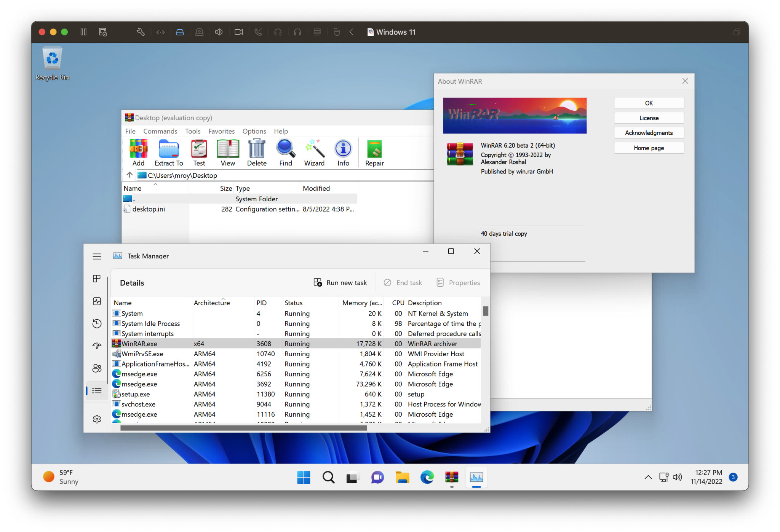The width and height of the screenshot is (780, 532).
Task: Click License button in About WinRAR
Action: (x=649, y=118)
